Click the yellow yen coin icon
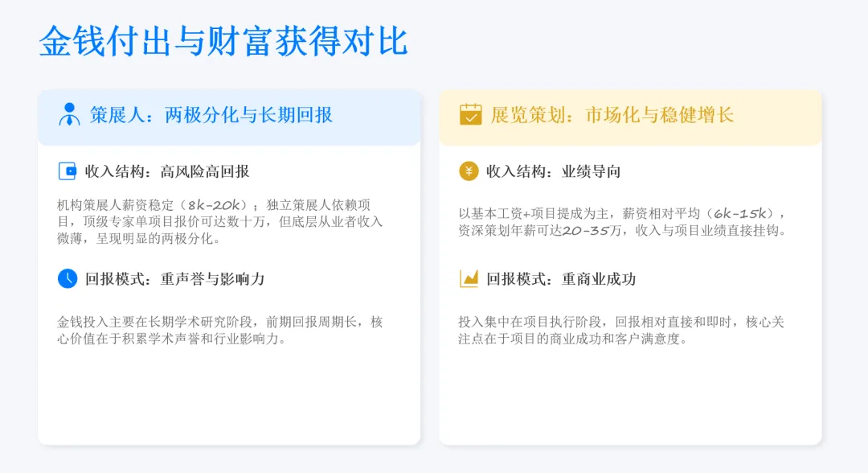The image size is (868, 473). 469,171
